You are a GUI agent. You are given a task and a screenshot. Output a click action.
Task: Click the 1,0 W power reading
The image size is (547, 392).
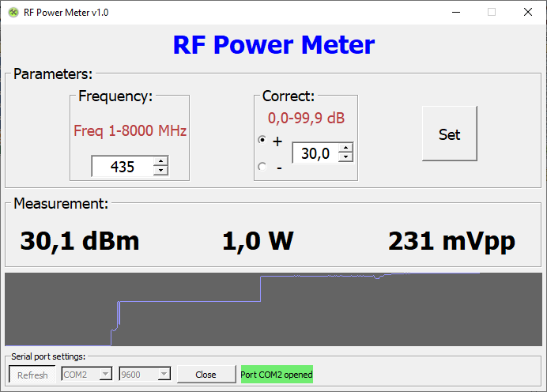[x=258, y=241]
